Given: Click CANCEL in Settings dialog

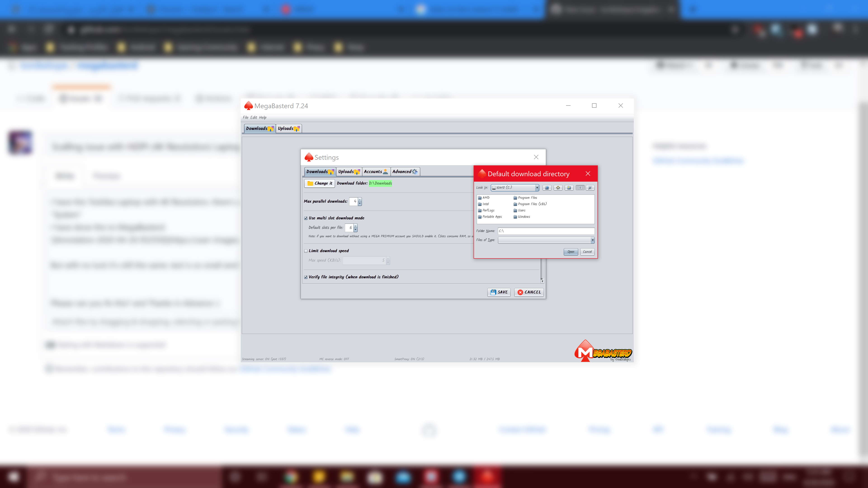Looking at the screenshot, I should [529, 292].
